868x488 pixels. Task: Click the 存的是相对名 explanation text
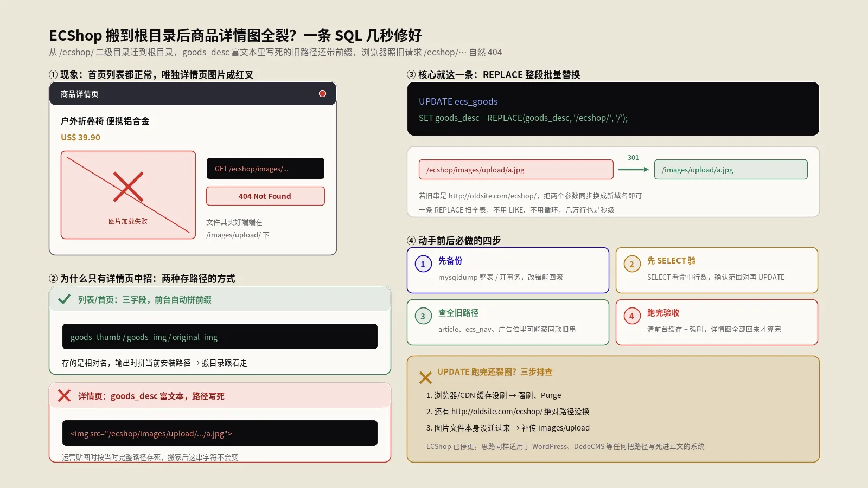coord(155,363)
